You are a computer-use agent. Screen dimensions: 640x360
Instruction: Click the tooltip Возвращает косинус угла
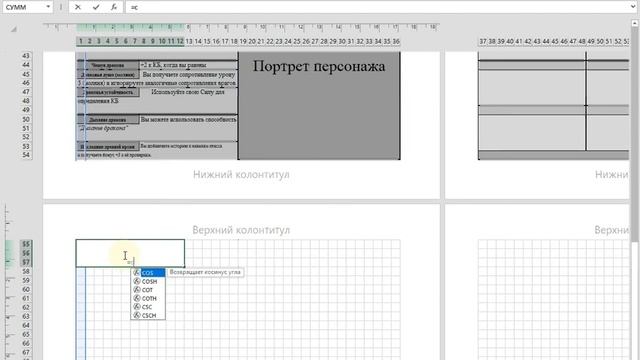tap(205, 272)
